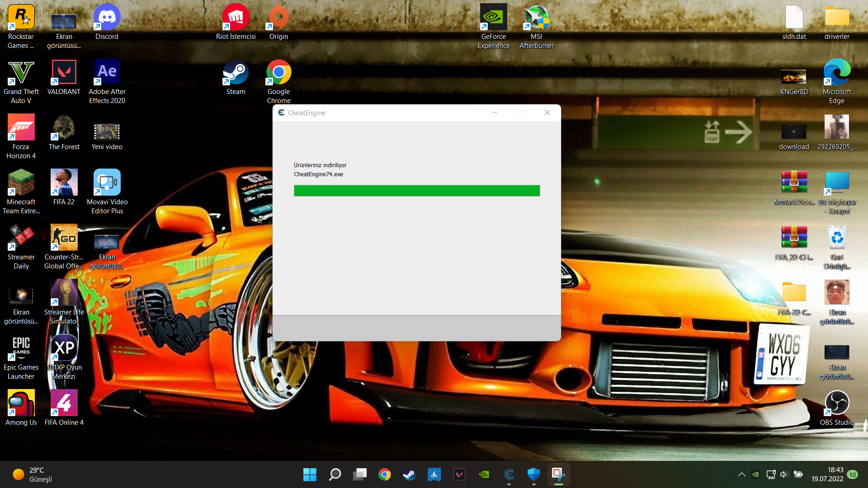The height and width of the screenshot is (488, 868).
Task: Click the Windows Start button
Action: point(310,474)
